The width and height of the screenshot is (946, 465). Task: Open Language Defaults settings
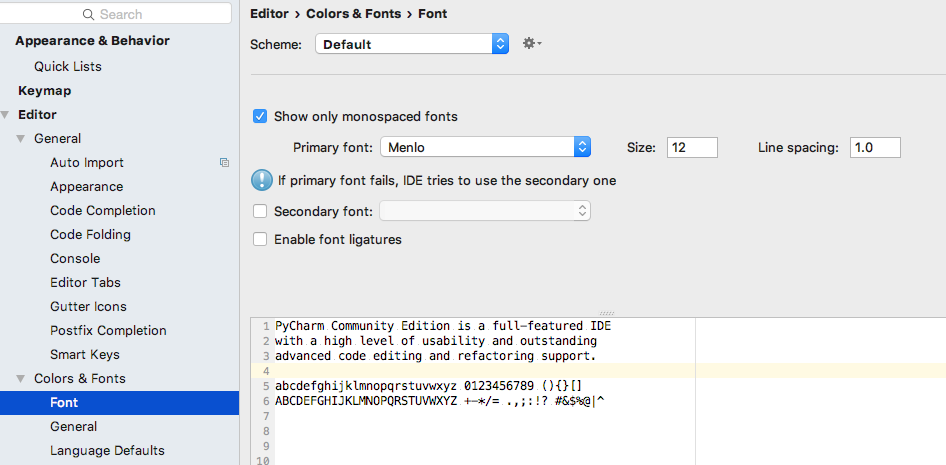(107, 450)
